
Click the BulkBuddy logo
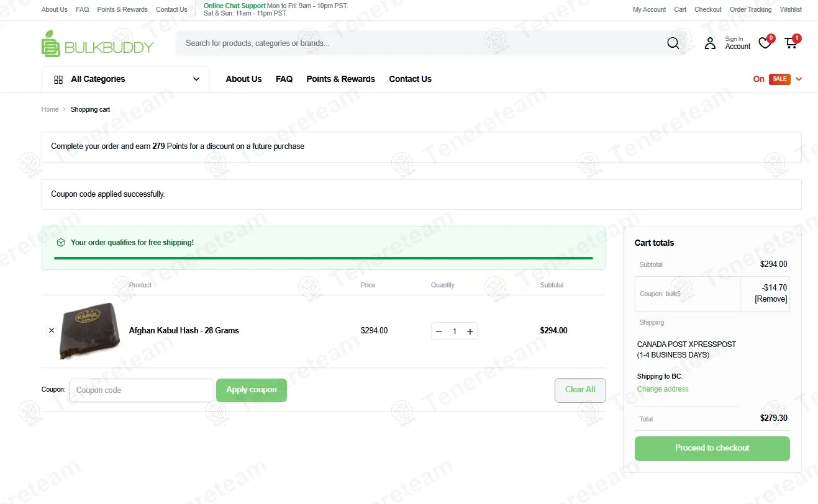click(x=98, y=44)
